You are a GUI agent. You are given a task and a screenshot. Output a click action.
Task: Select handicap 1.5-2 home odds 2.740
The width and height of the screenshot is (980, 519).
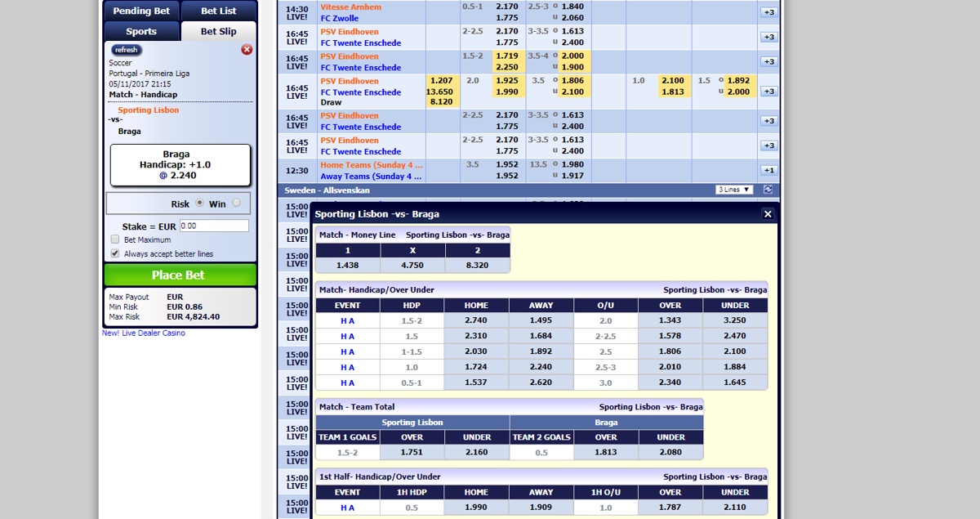pyautogui.click(x=476, y=320)
